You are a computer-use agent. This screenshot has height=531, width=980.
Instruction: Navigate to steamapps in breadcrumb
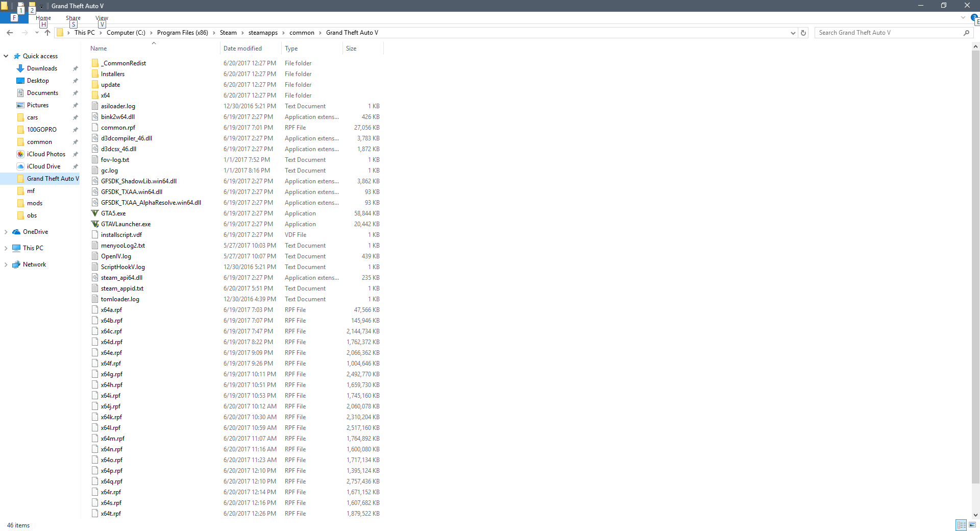pyautogui.click(x=263, y=33)
